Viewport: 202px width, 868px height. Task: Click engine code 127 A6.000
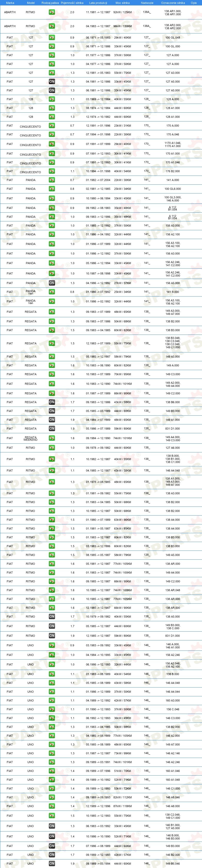(172, 448)
